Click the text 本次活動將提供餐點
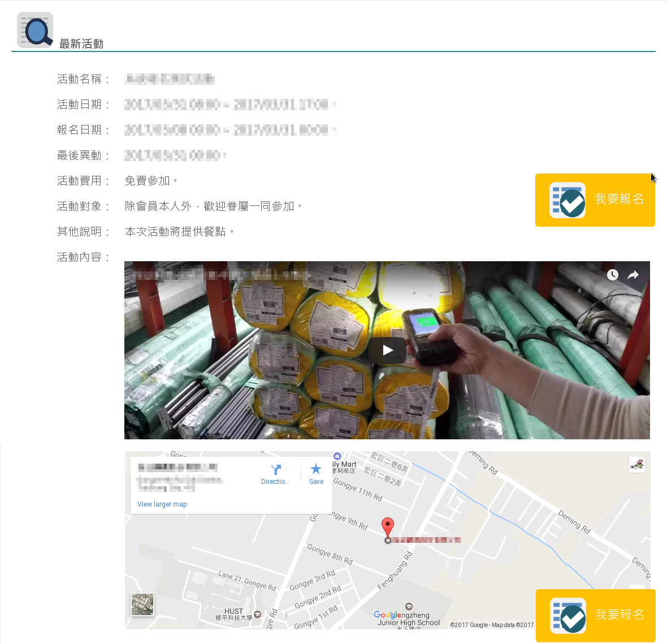 pos(175,231)
